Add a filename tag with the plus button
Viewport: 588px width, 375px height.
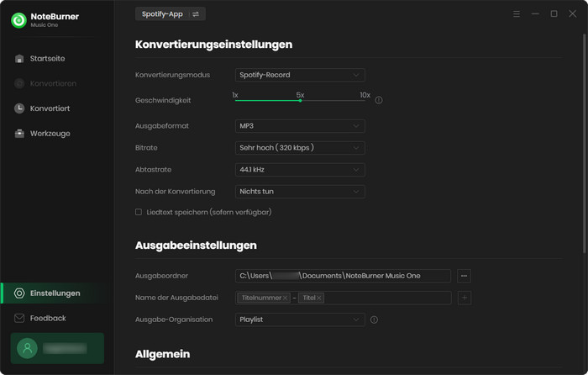[465, 298]
